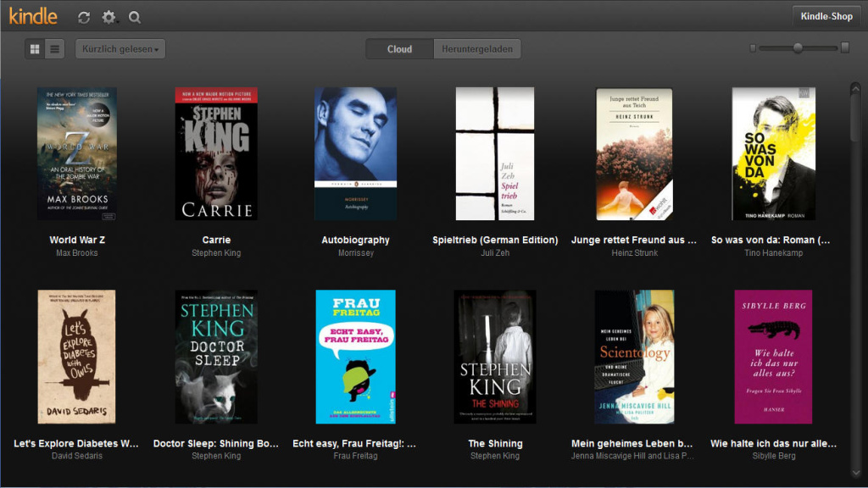Open the Spieltrieb book cover
This screenshot has width=868, height=488.
tap(495, 154)
